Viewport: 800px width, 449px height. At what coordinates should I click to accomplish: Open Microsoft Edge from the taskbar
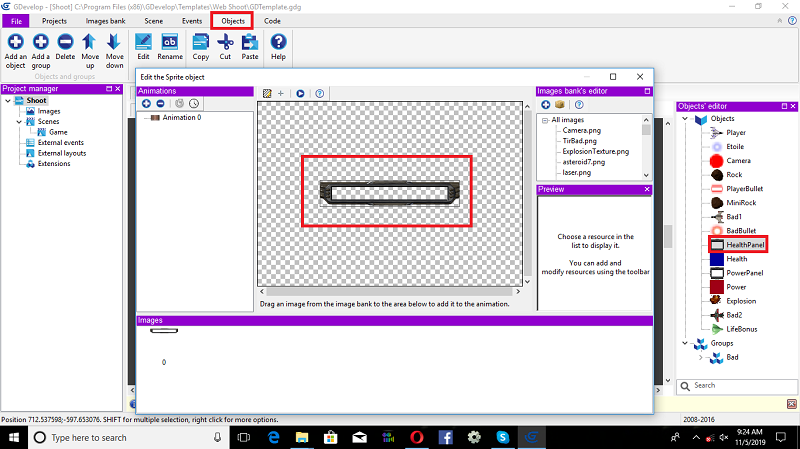(273, 437)
